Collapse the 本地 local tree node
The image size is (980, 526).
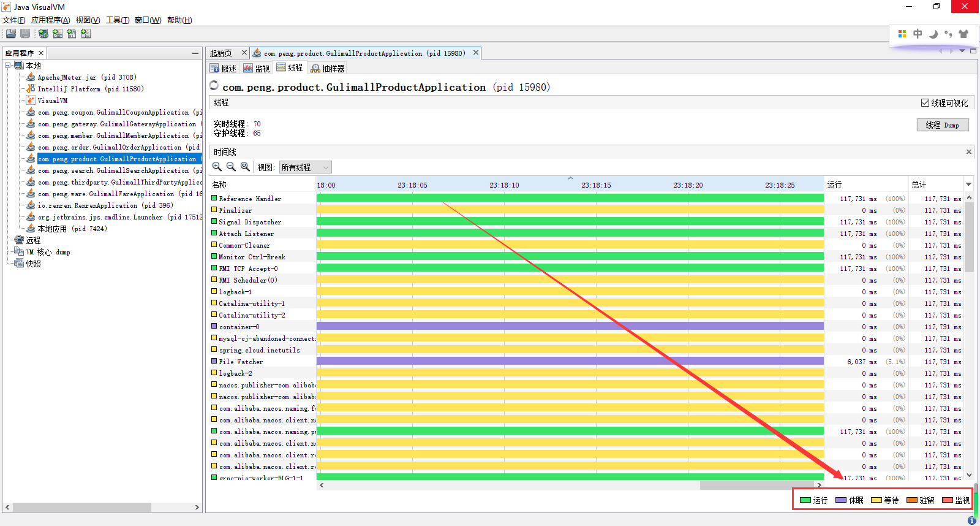(8, 65)
